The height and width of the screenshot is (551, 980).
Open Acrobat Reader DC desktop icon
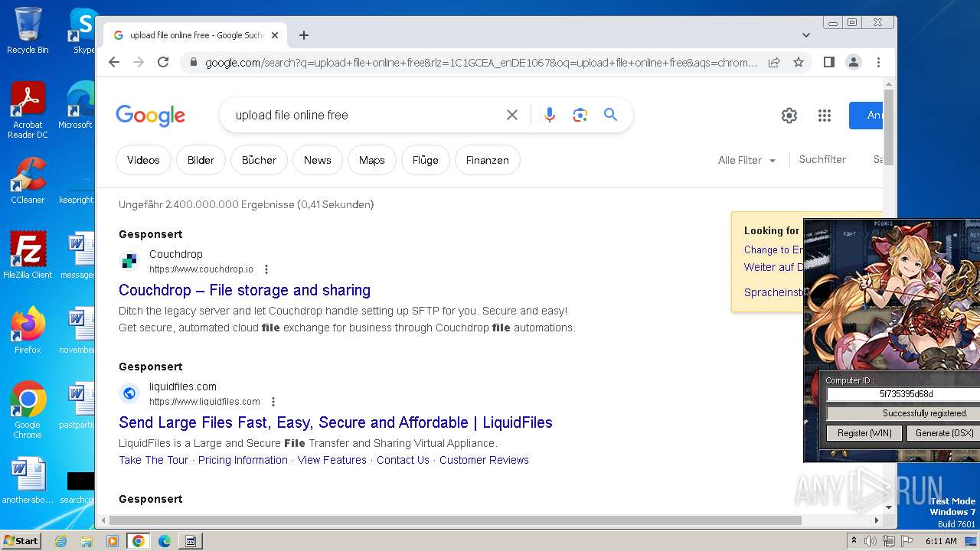tap(28, 110)
